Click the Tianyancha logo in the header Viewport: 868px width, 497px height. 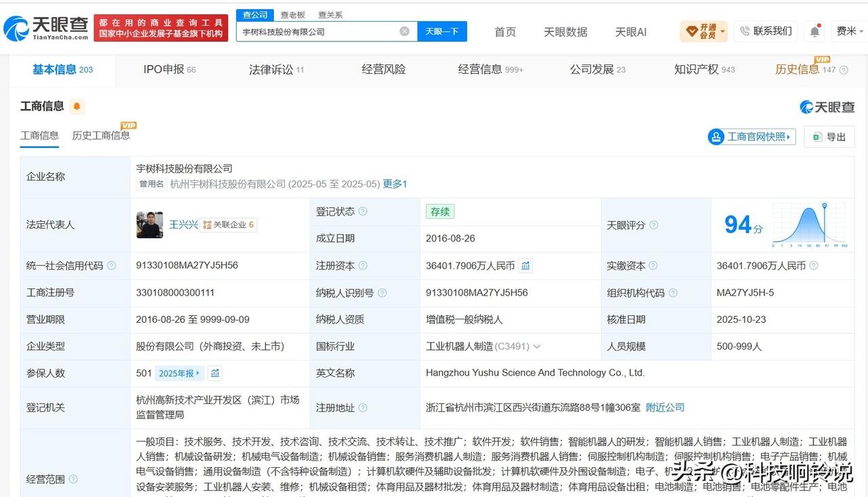tap(46, 28)
